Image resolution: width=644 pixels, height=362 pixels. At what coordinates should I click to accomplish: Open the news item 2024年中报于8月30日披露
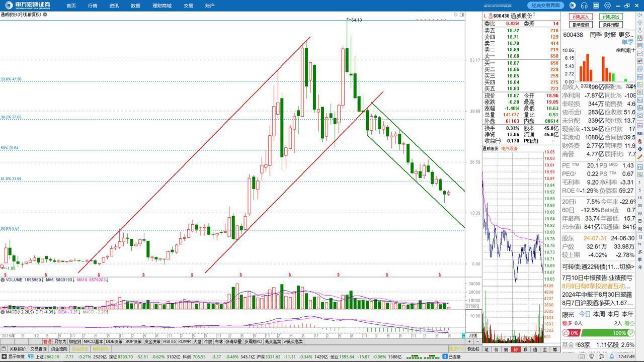coord(597,294)
